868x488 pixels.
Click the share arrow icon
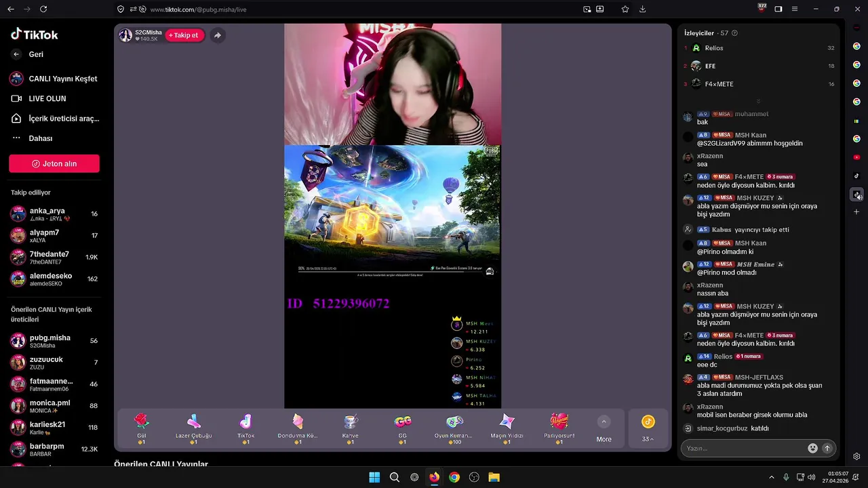click(x=217, y=35)
